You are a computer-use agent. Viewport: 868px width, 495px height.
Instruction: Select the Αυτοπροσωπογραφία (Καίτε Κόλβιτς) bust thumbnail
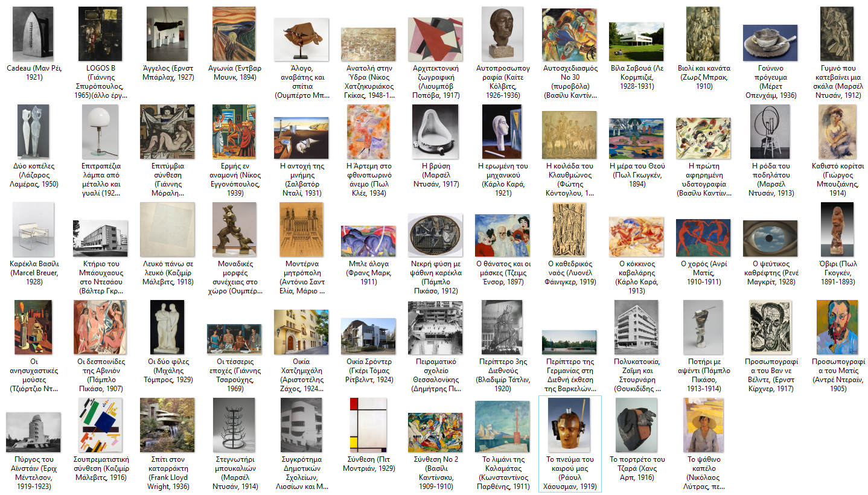[x=503, y=34]
